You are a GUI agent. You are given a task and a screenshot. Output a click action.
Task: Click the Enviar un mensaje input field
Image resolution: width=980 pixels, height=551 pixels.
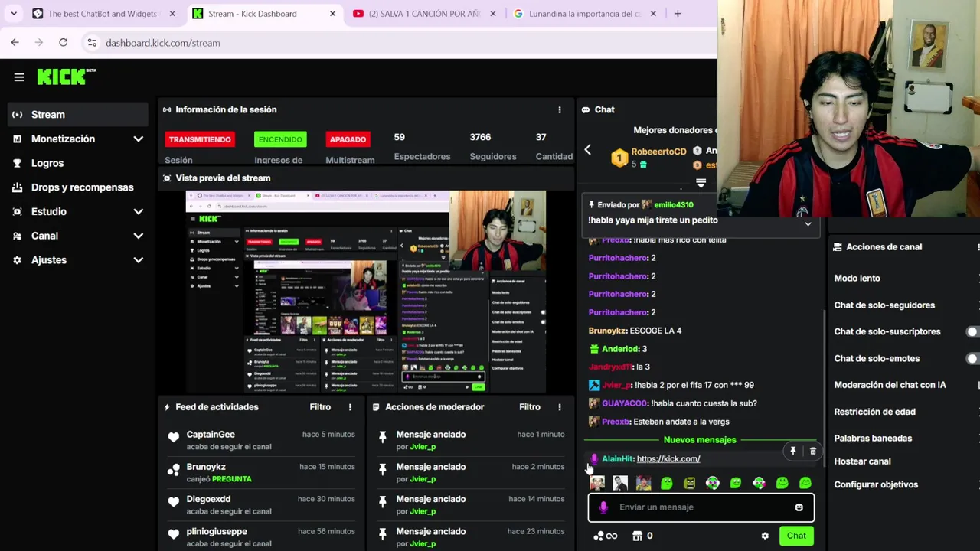(701, 507)
